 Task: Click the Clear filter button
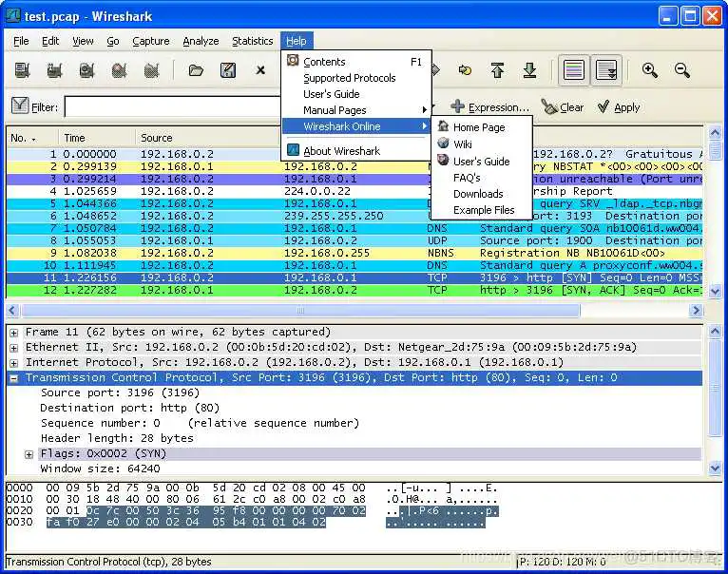click(x=563, y=107)
